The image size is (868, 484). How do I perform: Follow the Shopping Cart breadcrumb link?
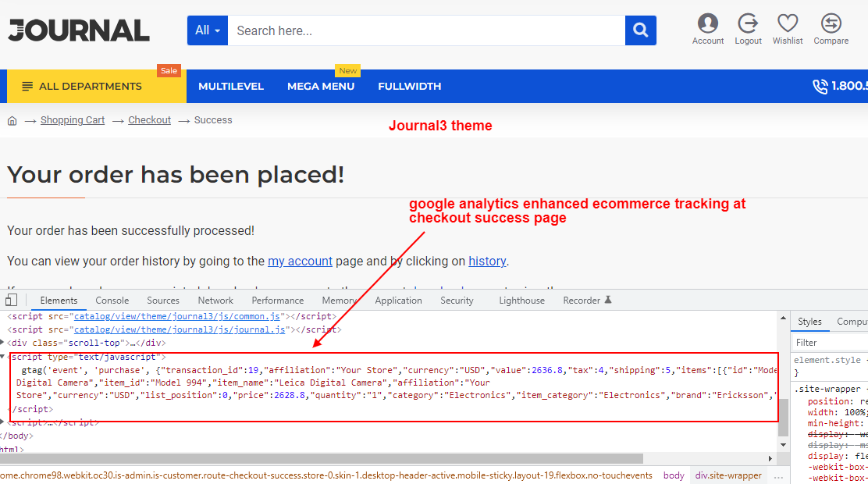pyautogui.click(x=73, y=120)
